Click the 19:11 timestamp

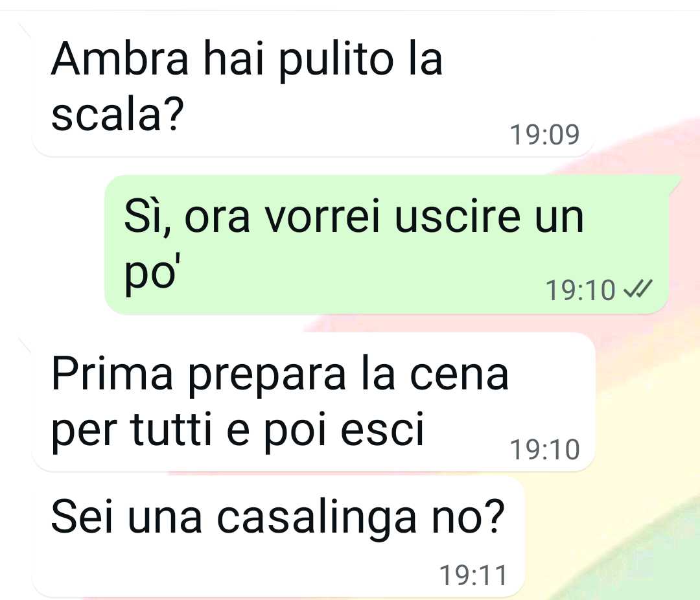pyautogui.click(x=474, y=575)
